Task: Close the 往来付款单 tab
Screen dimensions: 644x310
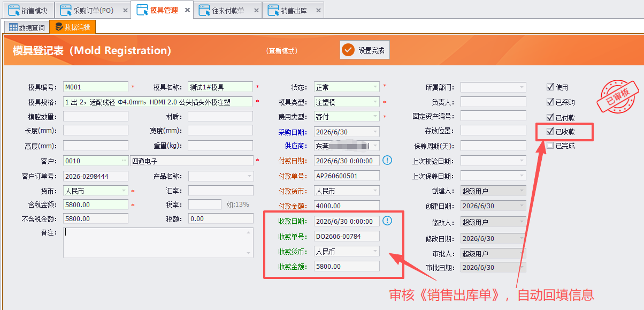Action: [256, 11]
